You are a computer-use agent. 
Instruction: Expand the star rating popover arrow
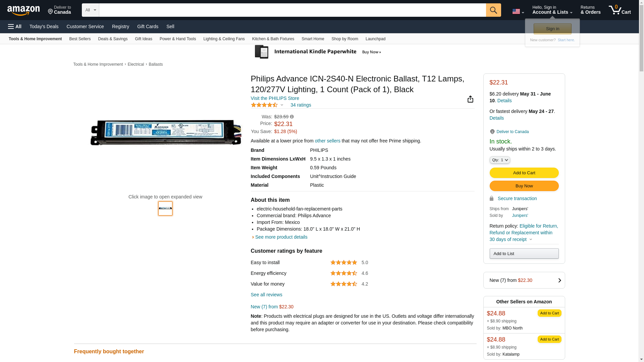click(x=282, y=105)
